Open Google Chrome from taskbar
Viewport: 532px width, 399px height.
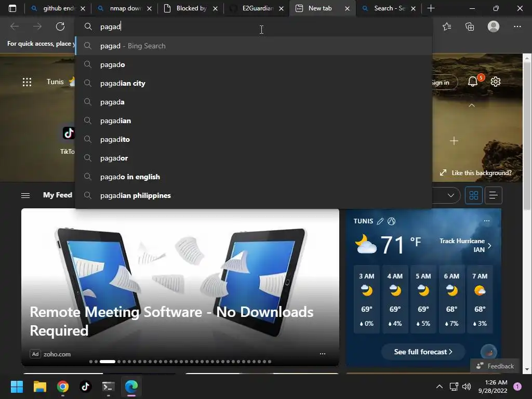pos(63,387)
